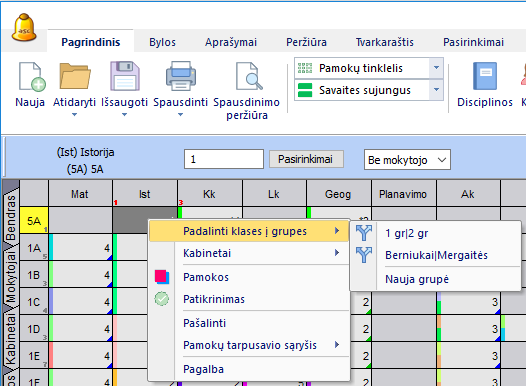Open a file with Atidaryti folder icon

tap(75, 76)
